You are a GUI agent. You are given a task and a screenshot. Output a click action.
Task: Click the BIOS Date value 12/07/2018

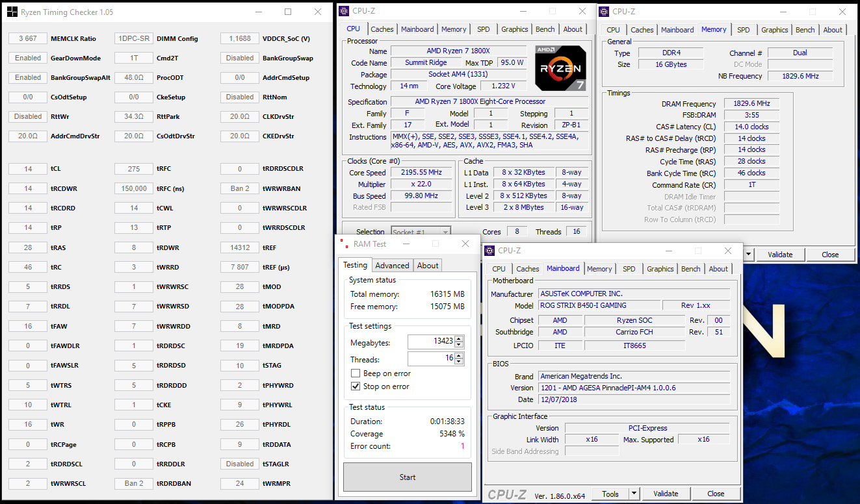[x=634, y=399]
